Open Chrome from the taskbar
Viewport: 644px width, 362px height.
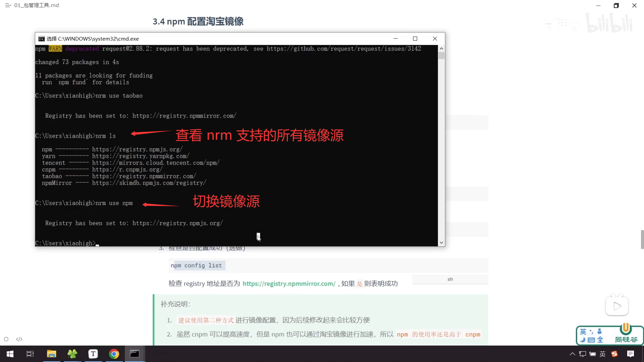point(114,354)
